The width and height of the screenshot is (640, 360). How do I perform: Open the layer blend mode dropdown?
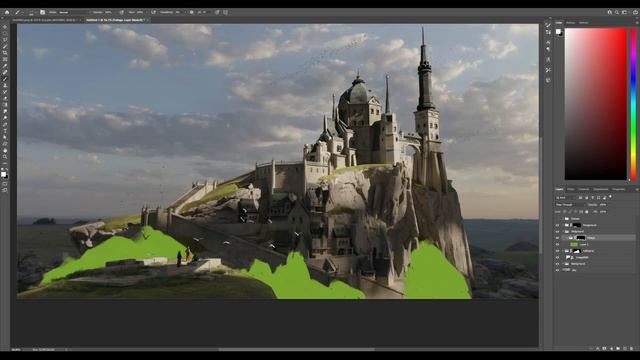(x=571, y=205)
